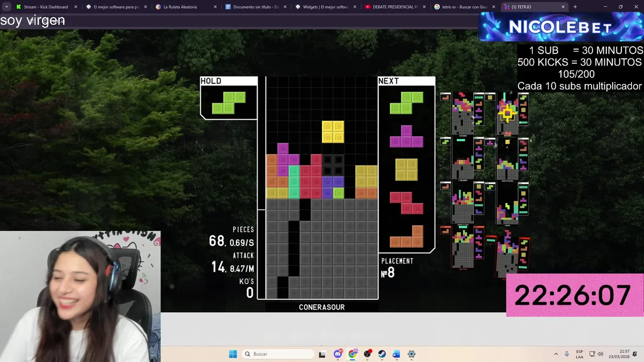Click the first NEXT green S piece
The height and width of the screenshot is (362, 644).
407,103
